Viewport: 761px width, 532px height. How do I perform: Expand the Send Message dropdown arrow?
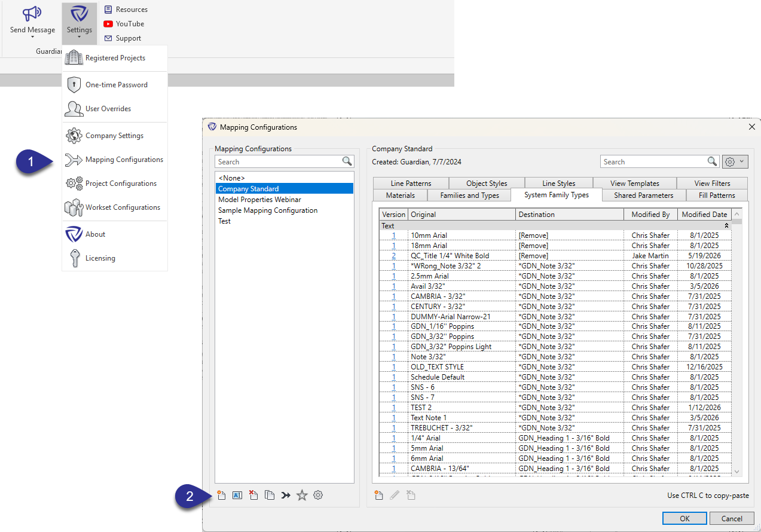[32, 37]
